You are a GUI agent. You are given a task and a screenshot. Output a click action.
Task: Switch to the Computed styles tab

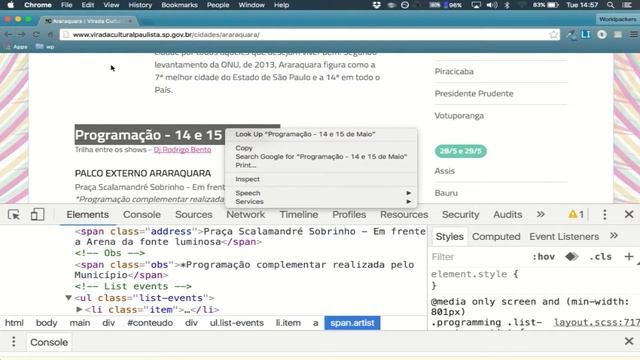(x=496, y=236)
